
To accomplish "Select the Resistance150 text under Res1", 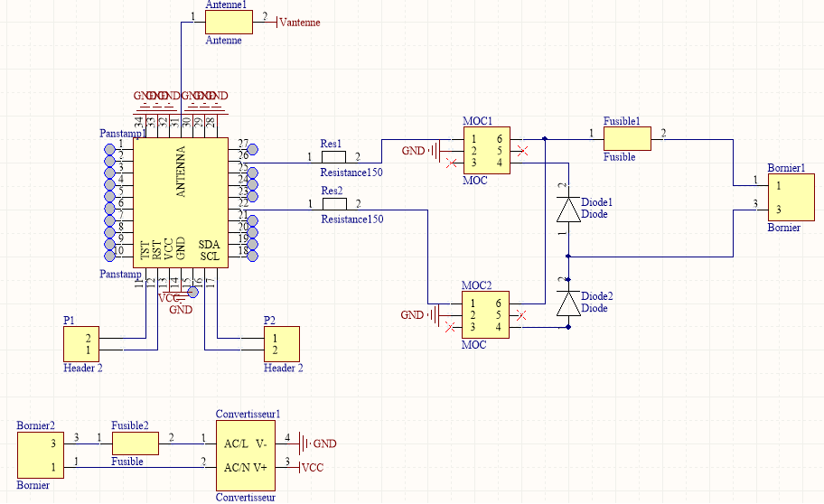I will pyautogui.click(x=351, y=173).
